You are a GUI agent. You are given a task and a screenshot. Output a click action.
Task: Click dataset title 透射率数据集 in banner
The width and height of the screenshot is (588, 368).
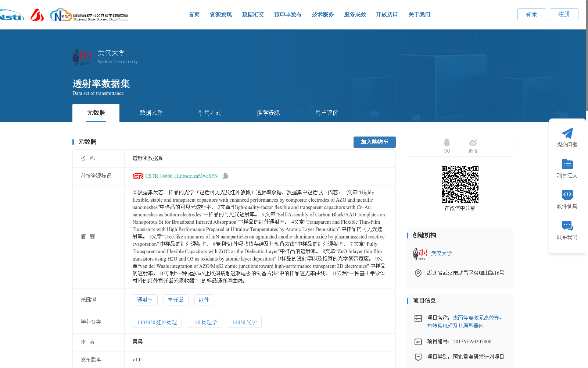101,84
